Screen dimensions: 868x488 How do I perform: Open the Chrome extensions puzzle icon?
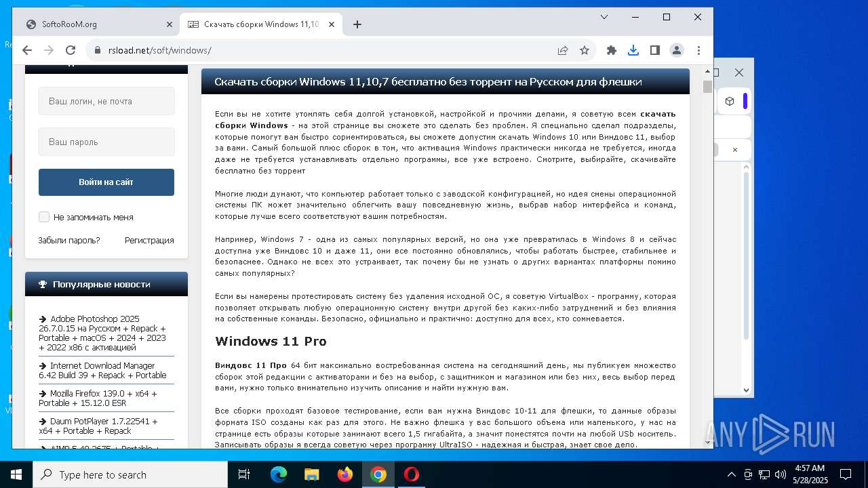pyautogui.click(x=612, y=50)
